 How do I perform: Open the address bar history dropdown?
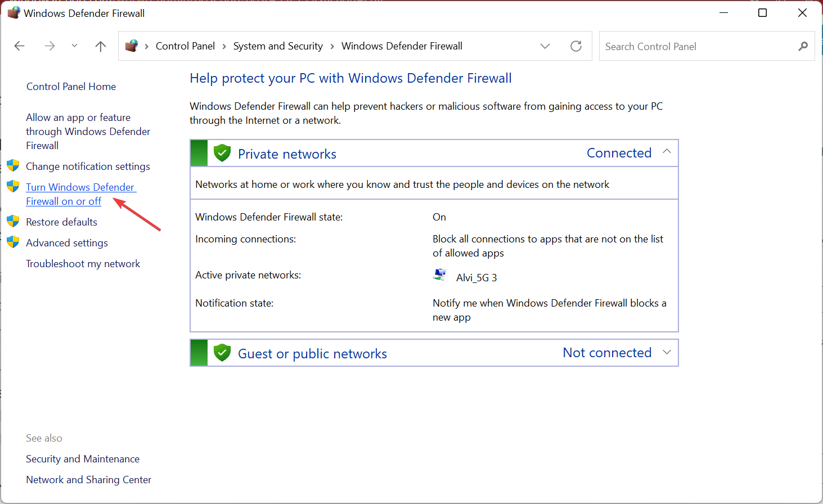[x=545, y=46]
